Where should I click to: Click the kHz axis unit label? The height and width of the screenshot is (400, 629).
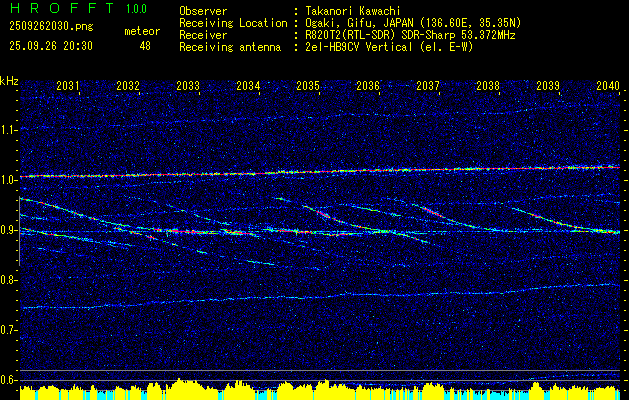9,81
